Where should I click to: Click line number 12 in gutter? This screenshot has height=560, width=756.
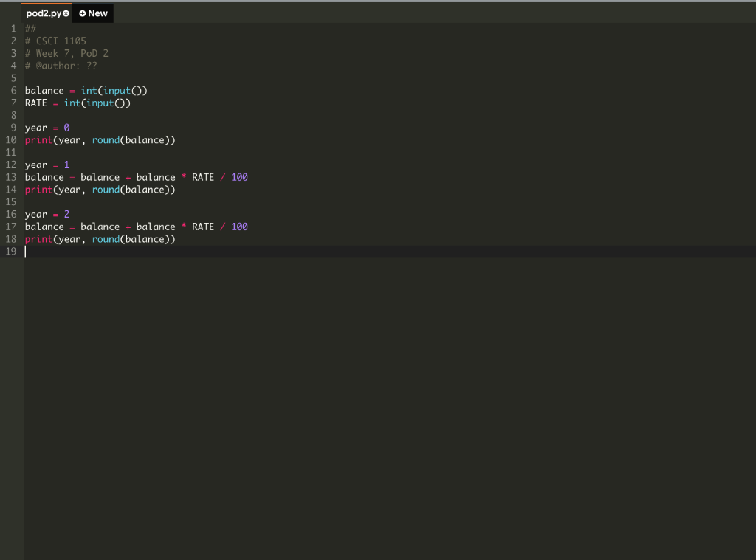coord(11,165)
